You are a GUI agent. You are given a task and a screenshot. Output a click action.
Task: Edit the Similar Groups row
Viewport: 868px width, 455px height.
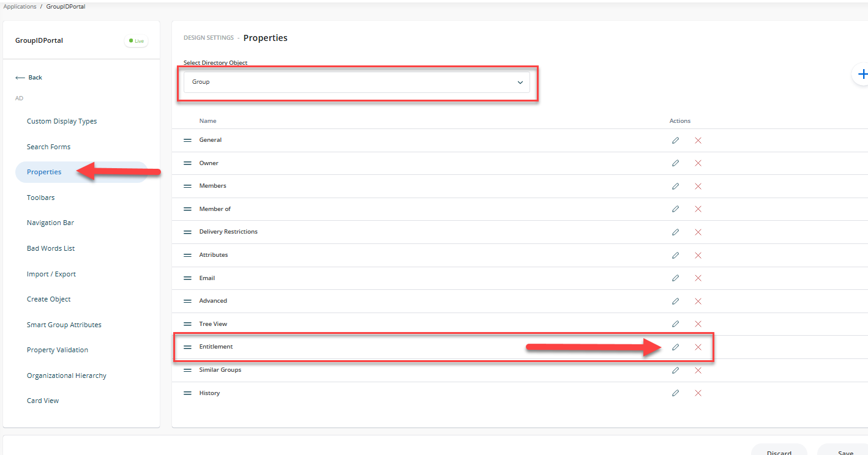[x=675, y=370]
